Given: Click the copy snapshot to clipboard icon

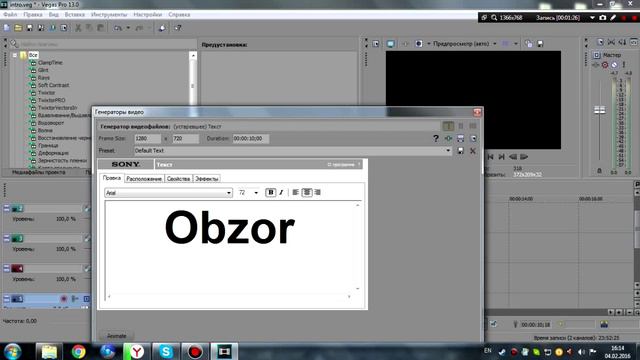Looking at the screenshot, I should tap(529, 44).
